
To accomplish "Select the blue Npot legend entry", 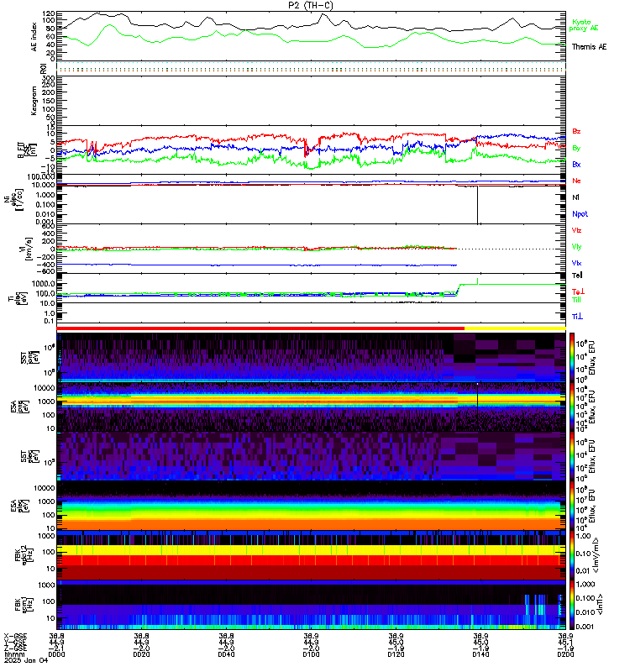I will (x=580, y=214).
